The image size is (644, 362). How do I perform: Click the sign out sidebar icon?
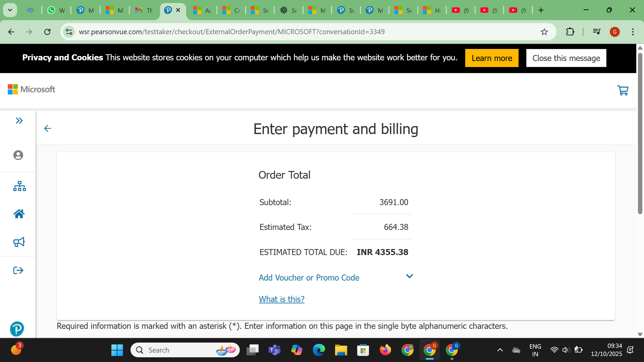point(18,270)
